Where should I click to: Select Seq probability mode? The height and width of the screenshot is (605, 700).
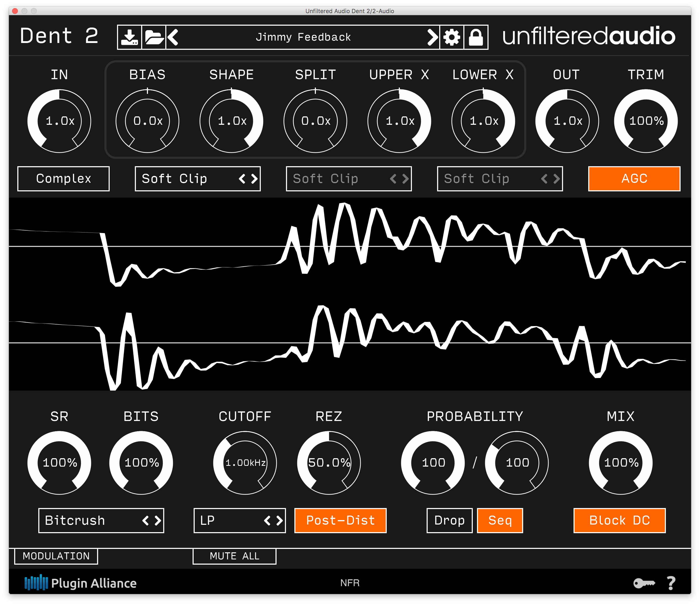click(500, 520)
